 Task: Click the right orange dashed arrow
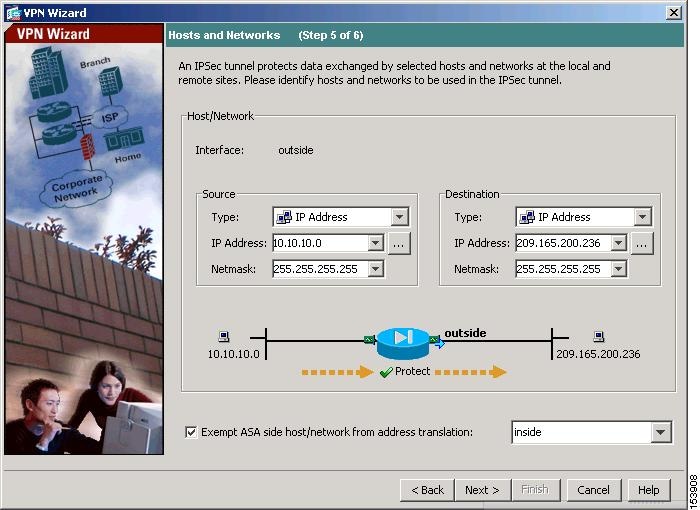click(x=471, y=372)
